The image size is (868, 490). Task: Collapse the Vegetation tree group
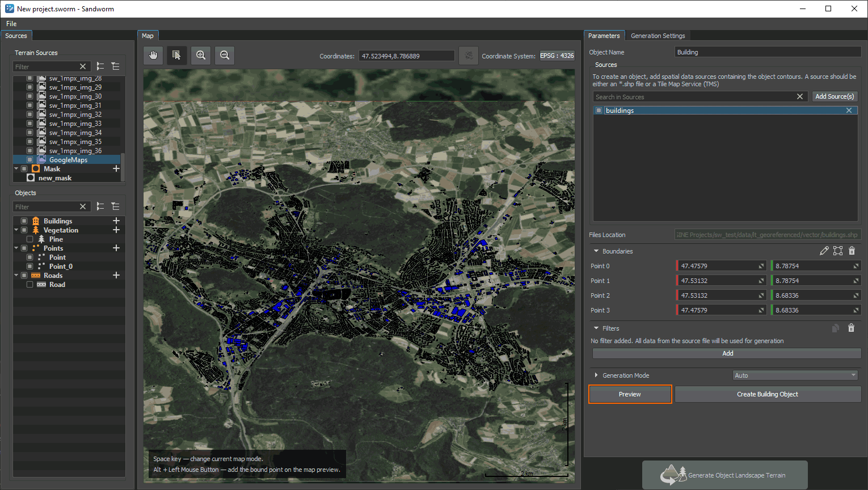pos(16,230)
